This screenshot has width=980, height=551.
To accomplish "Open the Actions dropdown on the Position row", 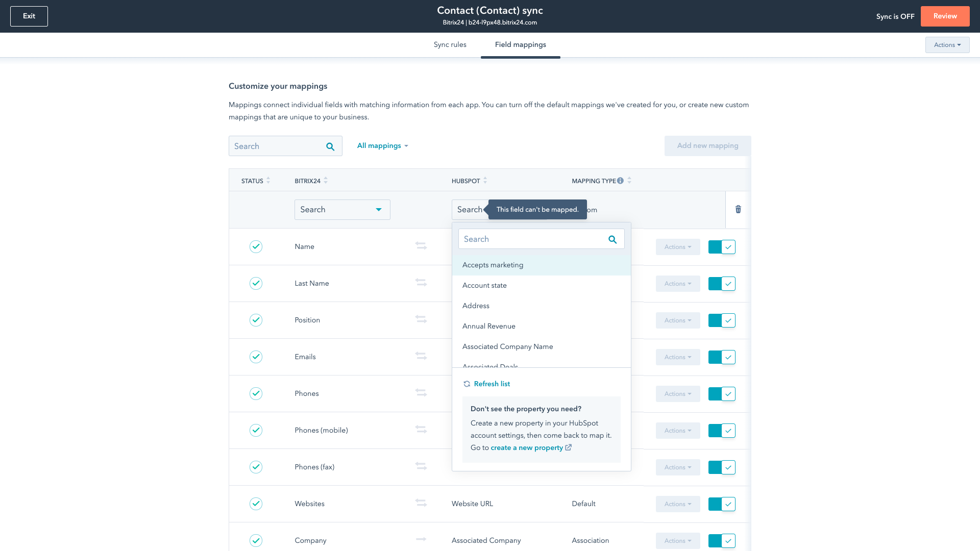I will (x=677, y=320).
